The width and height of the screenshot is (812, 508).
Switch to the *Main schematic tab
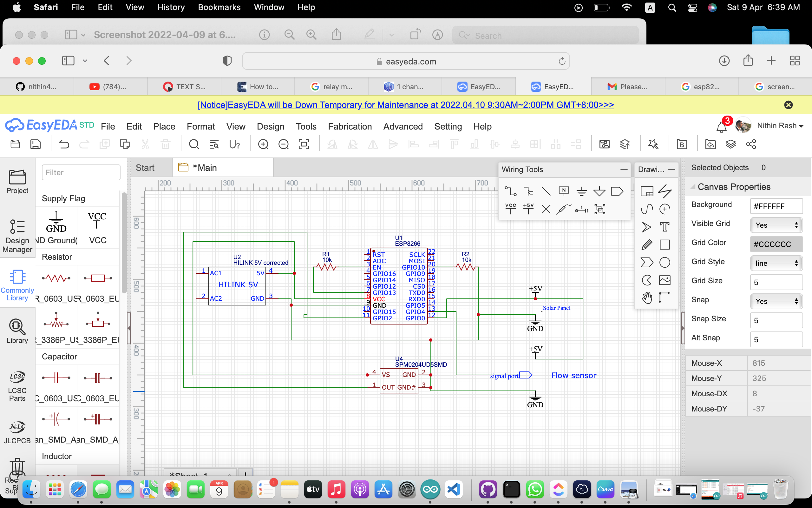click(222, 168)
